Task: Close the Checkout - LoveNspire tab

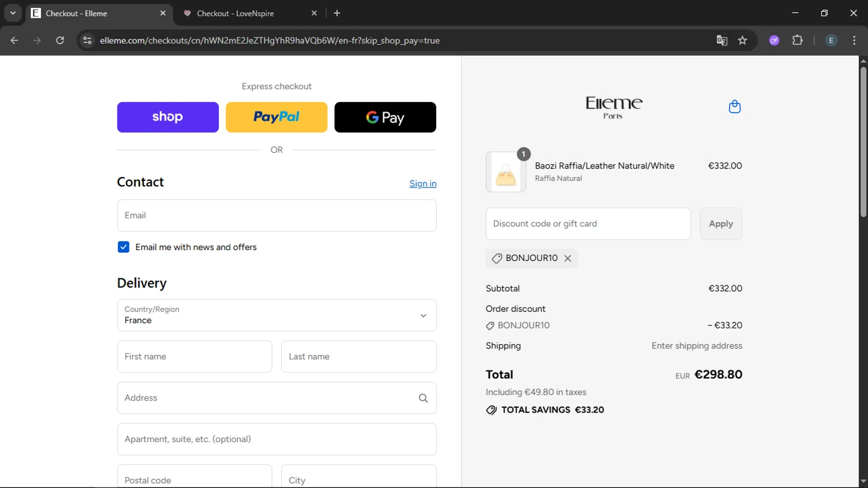Action: [314, 13]
